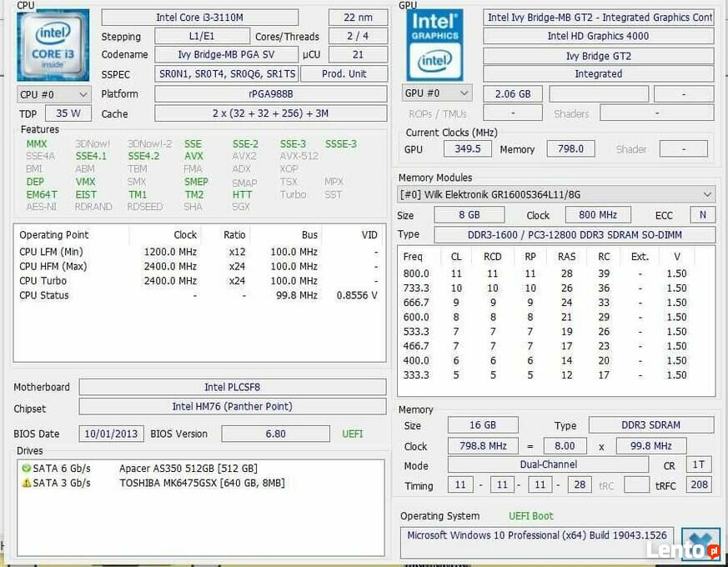Click the green check icon beside SATA 6 Gb/s

click(26, 469)
